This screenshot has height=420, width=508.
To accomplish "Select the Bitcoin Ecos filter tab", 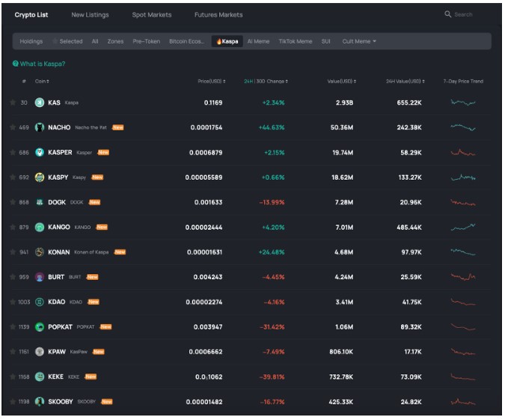I will coord(186,41).
